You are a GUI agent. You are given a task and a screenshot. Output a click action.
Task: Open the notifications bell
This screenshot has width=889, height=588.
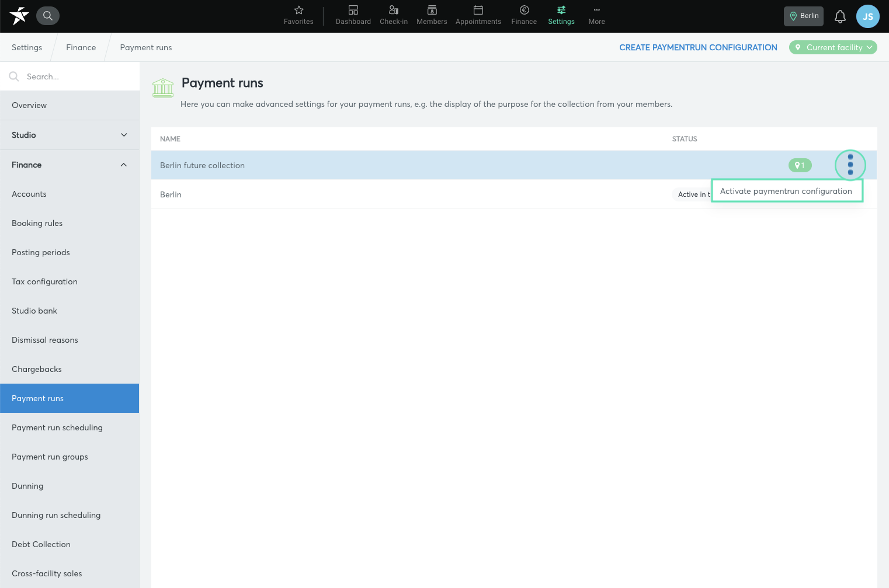840,16
